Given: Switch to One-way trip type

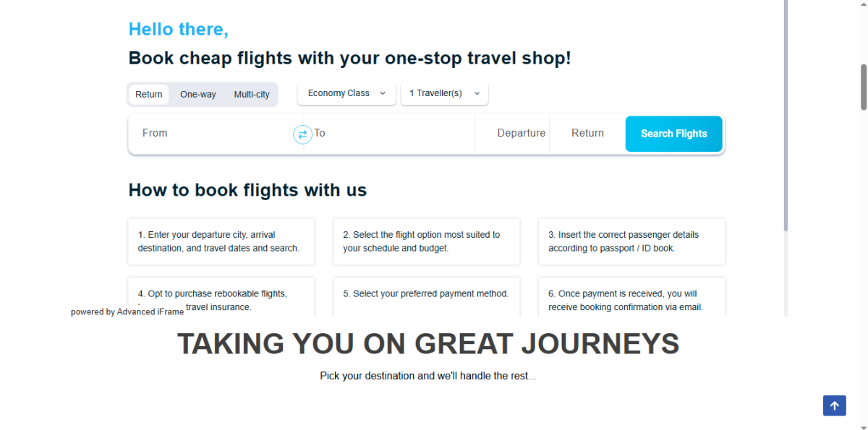Looking at the screenshot, I should 198,95.
